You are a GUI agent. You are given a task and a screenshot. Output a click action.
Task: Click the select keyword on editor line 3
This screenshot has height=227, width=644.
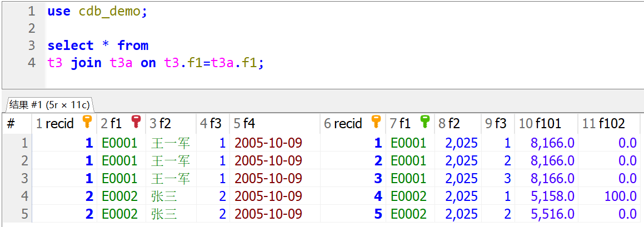tap(70, 46)
